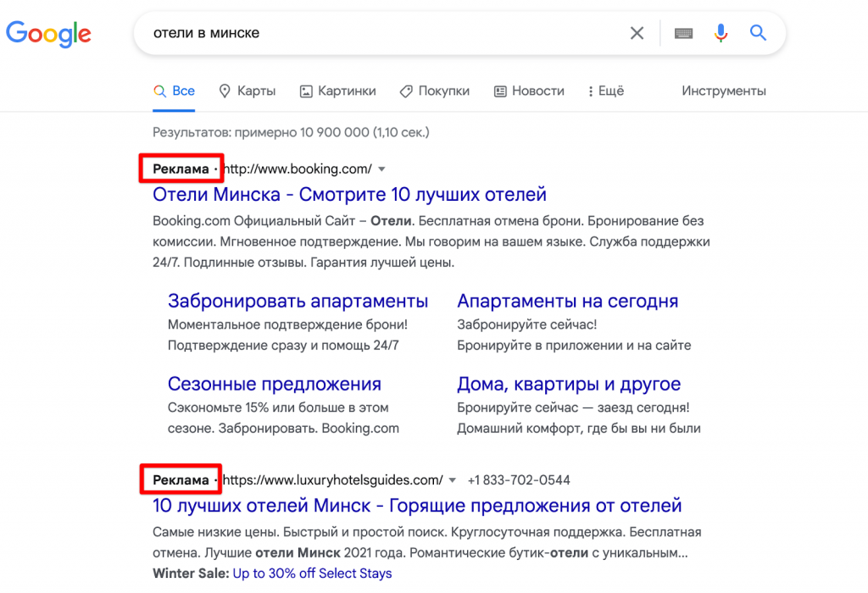Click the blue magnifying glass search icon
The image size is (868, 593).
point(758,34)
